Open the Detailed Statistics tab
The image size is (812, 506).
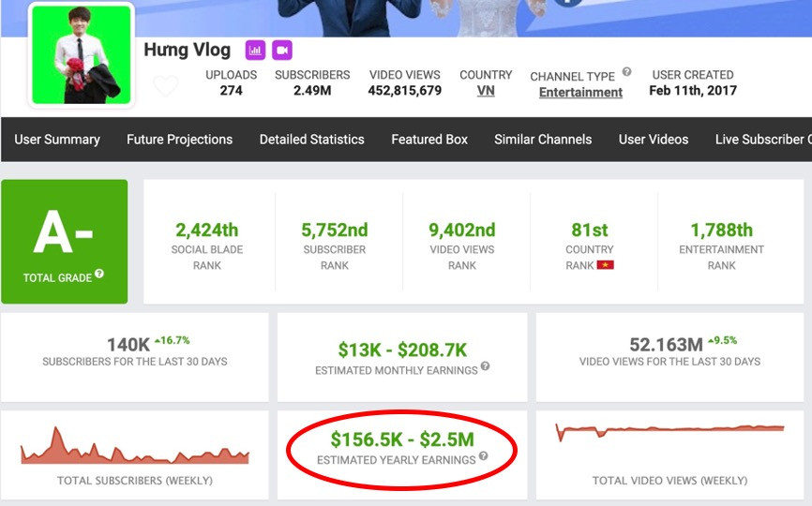tap(311, 140)
